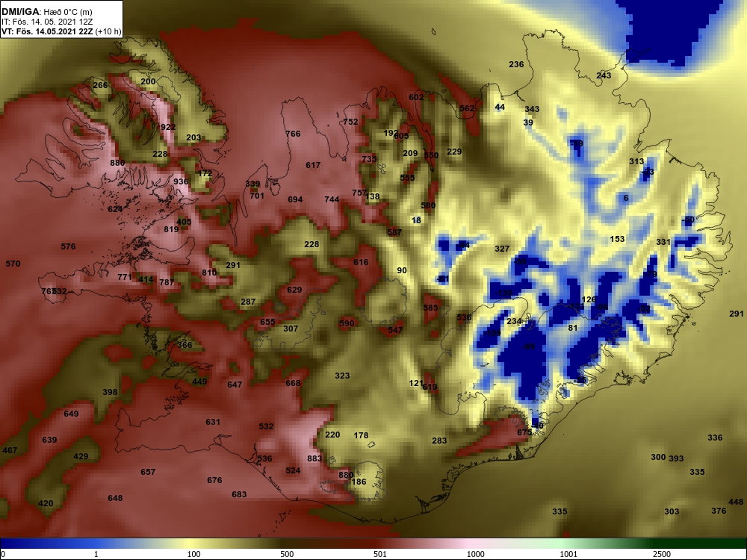The image size is (747, 560).
Task: Click the map value "200"
Action: [x=148, y=81]
